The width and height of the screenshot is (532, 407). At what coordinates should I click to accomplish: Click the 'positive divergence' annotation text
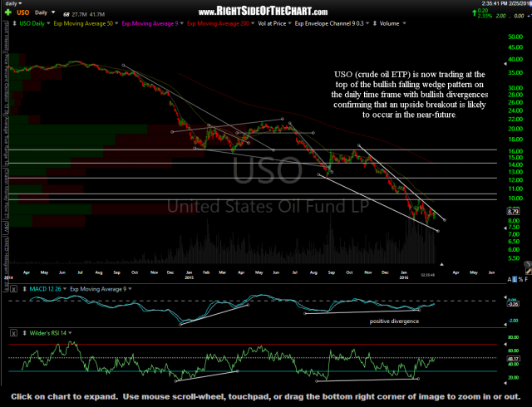[394, 321]
